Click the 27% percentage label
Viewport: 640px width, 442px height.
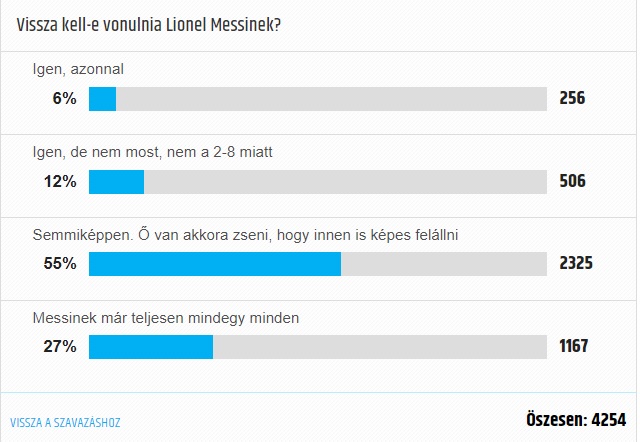click(x=60, y=347)
